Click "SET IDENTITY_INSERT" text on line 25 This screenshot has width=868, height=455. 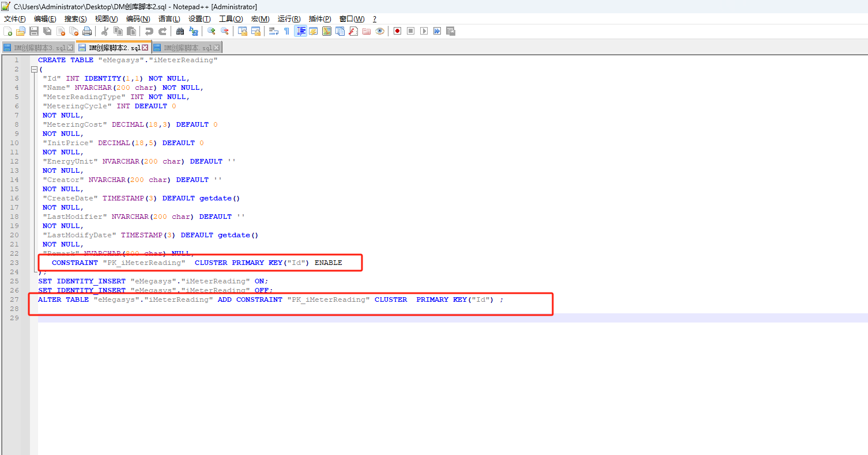click(x=82, y=281)
